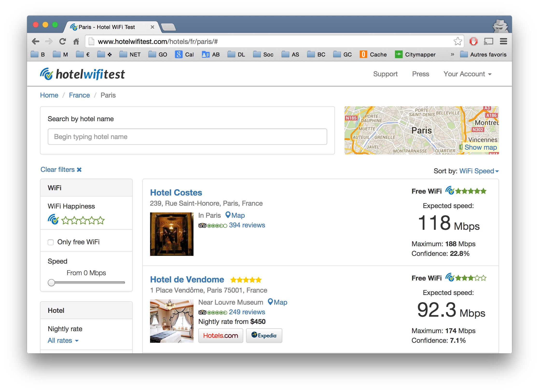Bookmark the page with the star icon
The image size is (539, 392).
point(457,42)
